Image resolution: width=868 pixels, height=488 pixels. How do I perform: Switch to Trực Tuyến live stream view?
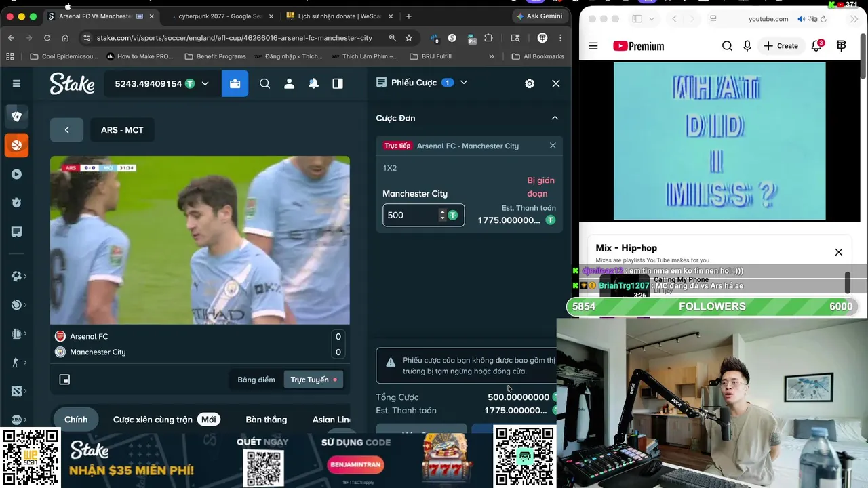tap(314, 380)
